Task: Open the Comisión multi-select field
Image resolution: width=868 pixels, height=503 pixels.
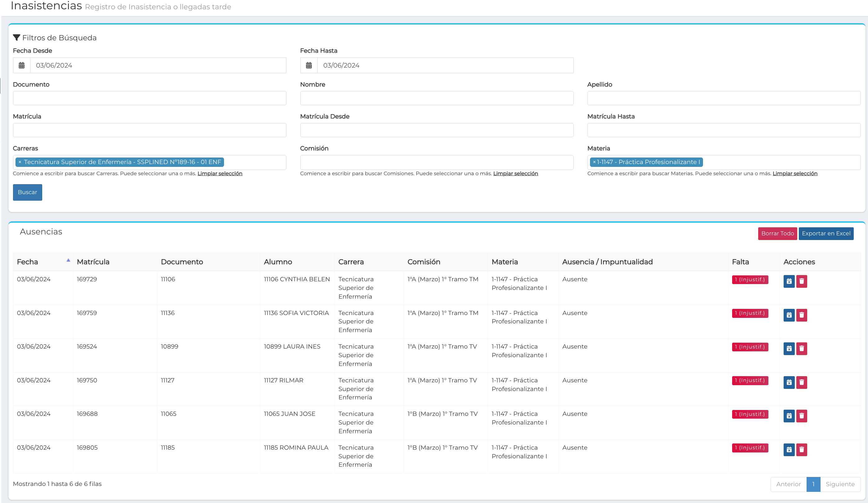Action: [436, 162]
